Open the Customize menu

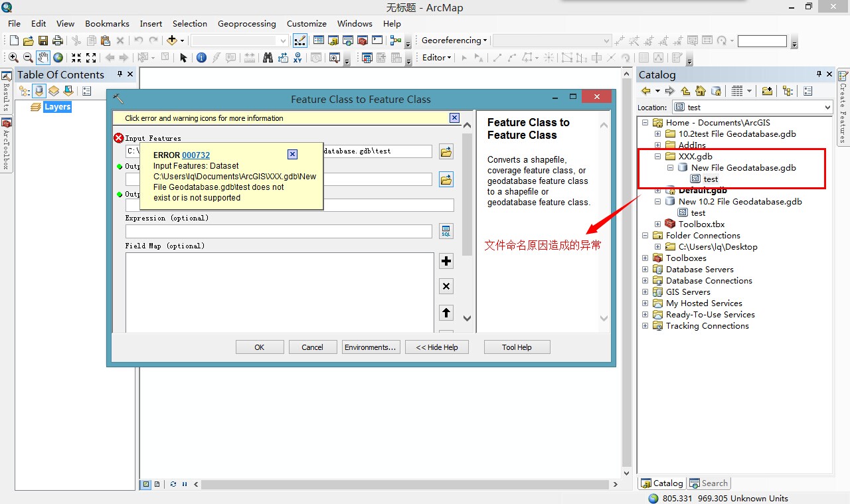click(306, 23)
